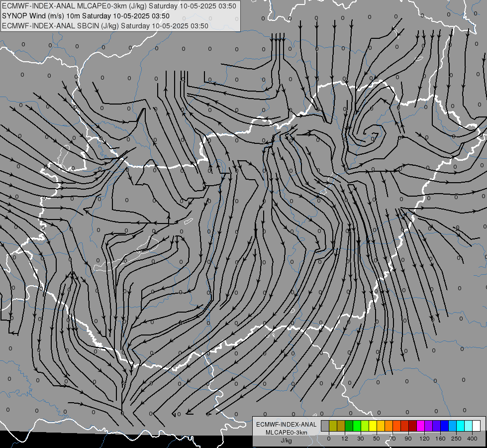Click the ECMWF MLCAPE0-3km title line
This screenshot has height=448, width=487.
[x=119, y=6]
